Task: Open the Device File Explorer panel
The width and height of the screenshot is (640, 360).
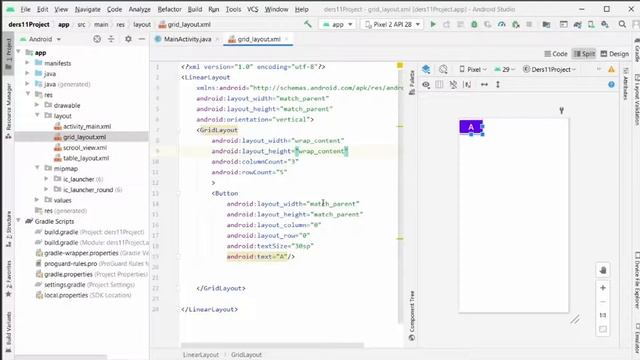Action: pos(636,280)
